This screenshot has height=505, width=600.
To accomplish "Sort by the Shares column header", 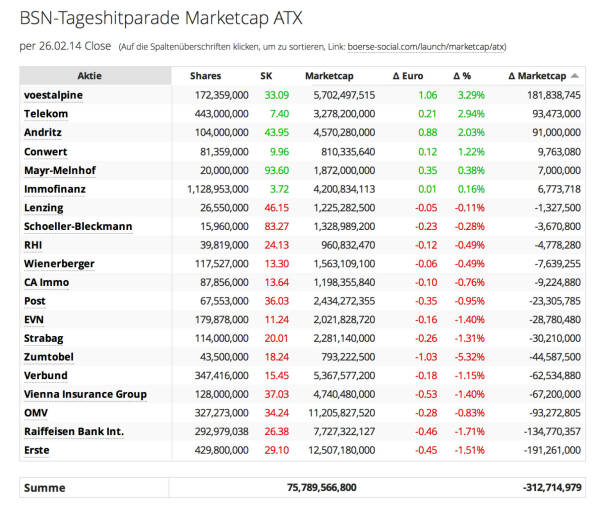I will (x=205, y=76).
